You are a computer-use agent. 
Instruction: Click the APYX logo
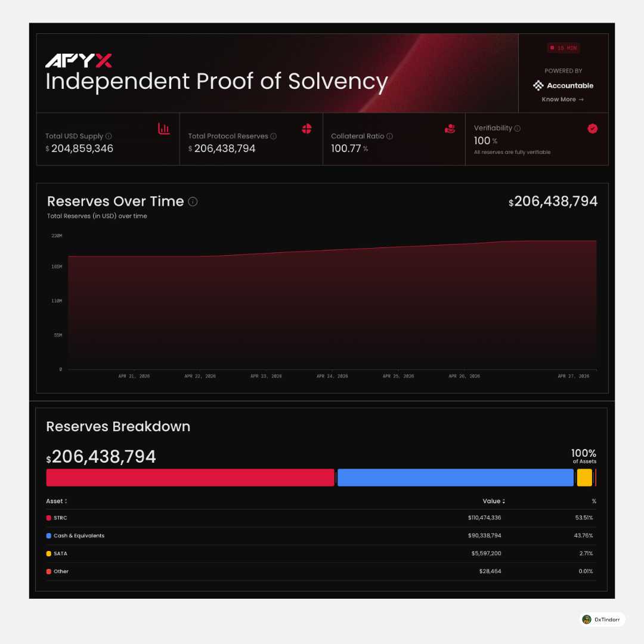pyautogui.click(x=79, y=61)
